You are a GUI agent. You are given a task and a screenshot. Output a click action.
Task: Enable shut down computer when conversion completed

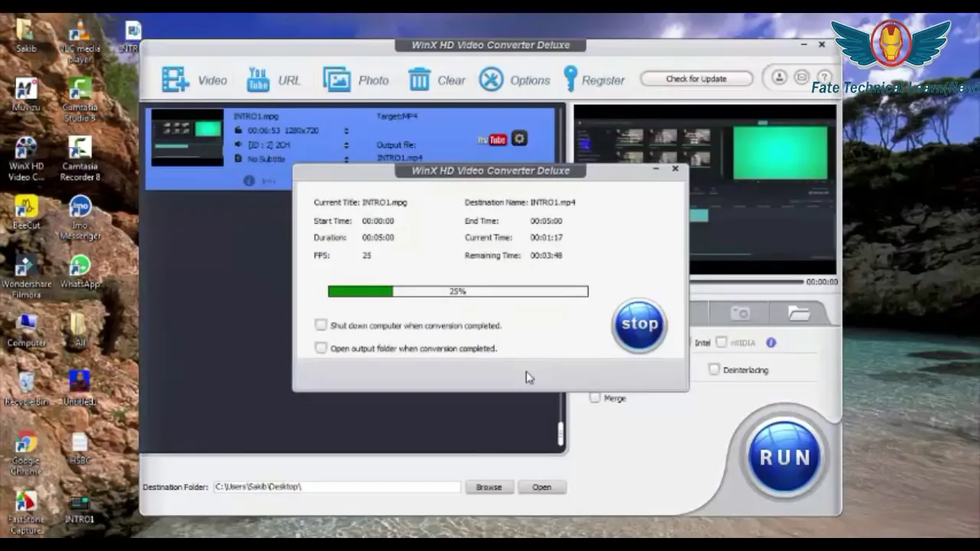pos(321,325)
